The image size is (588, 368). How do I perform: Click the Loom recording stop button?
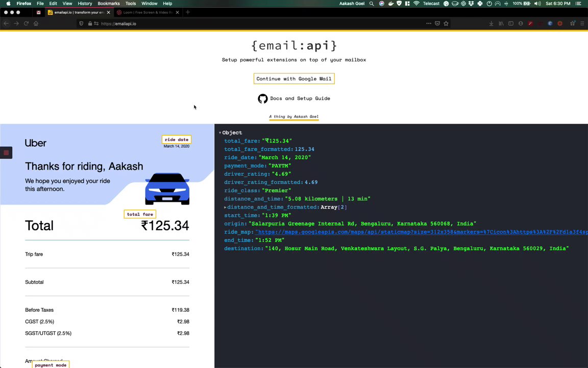pos(6,153)
